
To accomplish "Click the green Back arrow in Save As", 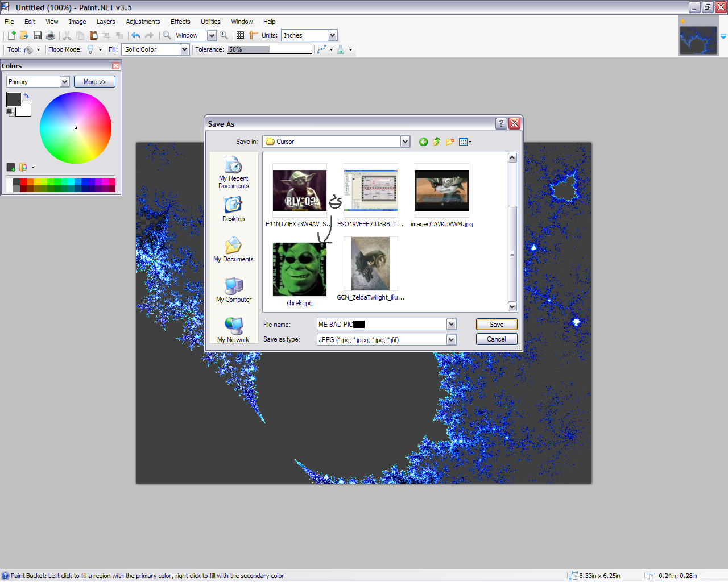I will point(423,142).
